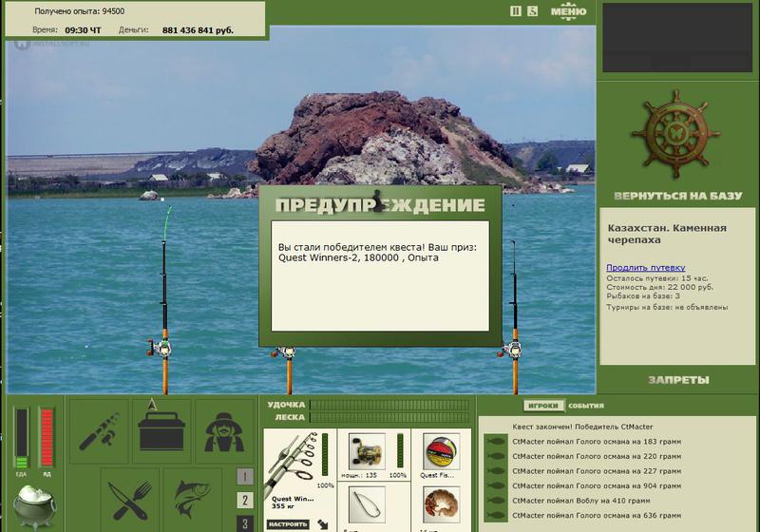Click 'Казахстан. Каменная черепаха' location title

click(667, 234)
